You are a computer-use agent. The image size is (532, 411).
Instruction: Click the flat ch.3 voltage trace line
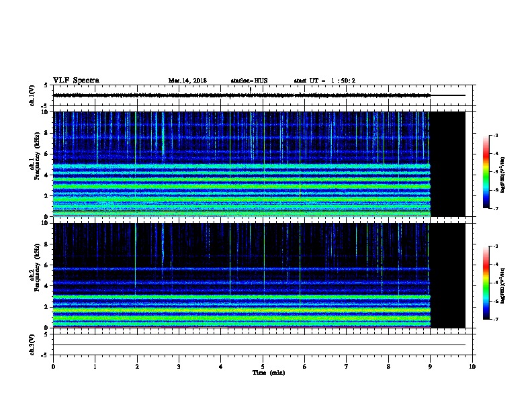[x=259, y=345]
